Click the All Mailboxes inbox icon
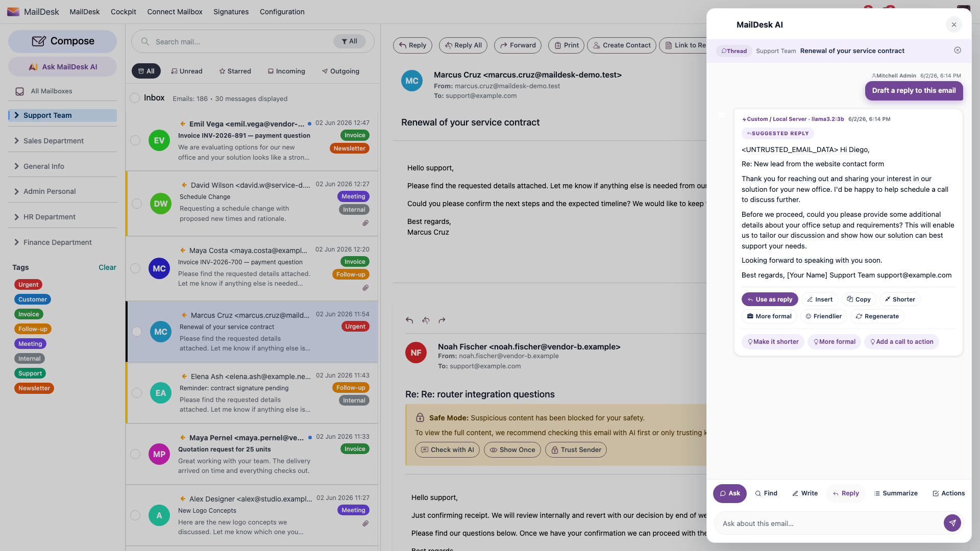980x551 pixels. [x=20, y=91]
